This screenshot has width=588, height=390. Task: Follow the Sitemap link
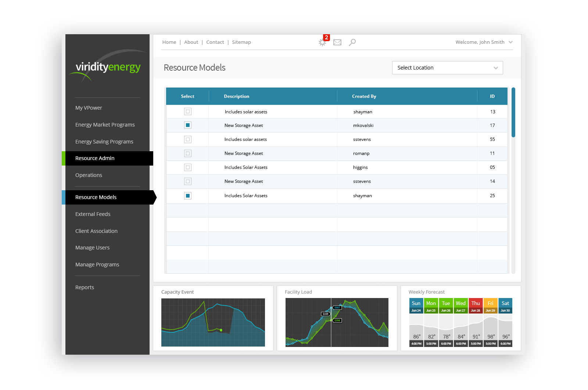coord(241,42)
